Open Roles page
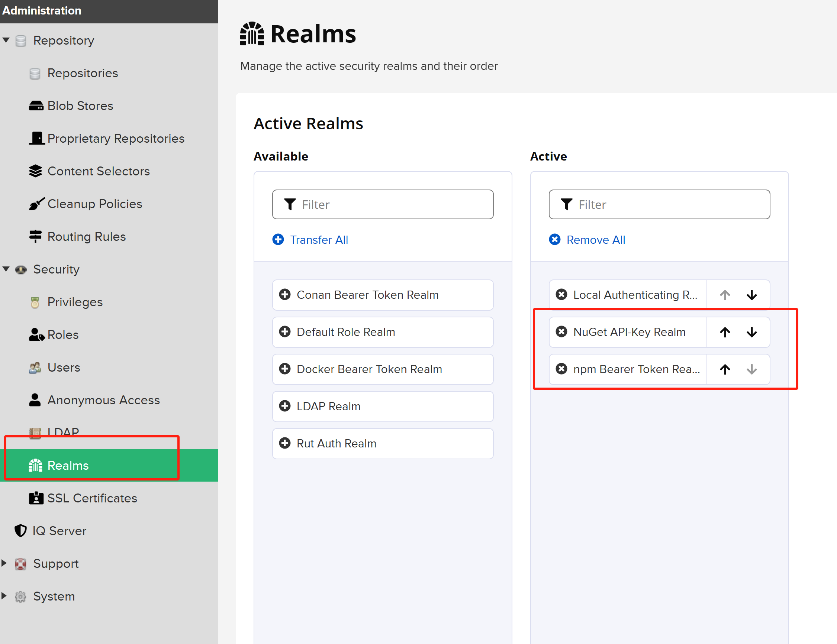837x644 pixels. click(x=63, y=335)
